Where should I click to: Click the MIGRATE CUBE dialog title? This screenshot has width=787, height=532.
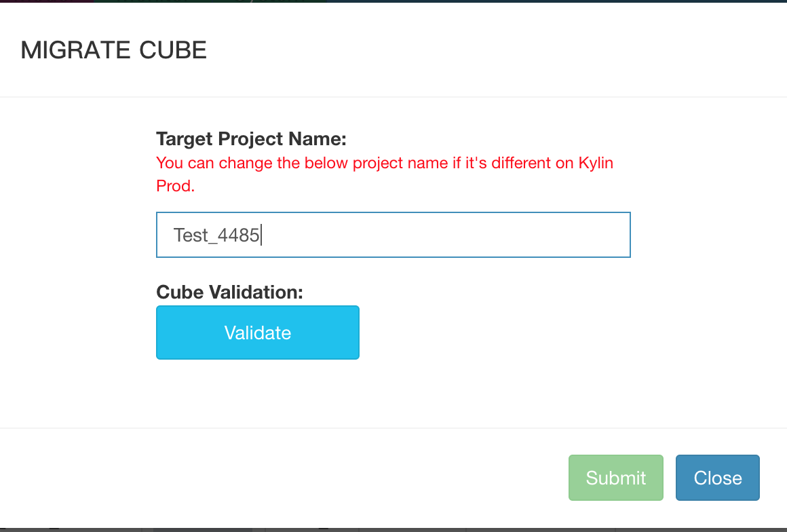pos(113,50)
